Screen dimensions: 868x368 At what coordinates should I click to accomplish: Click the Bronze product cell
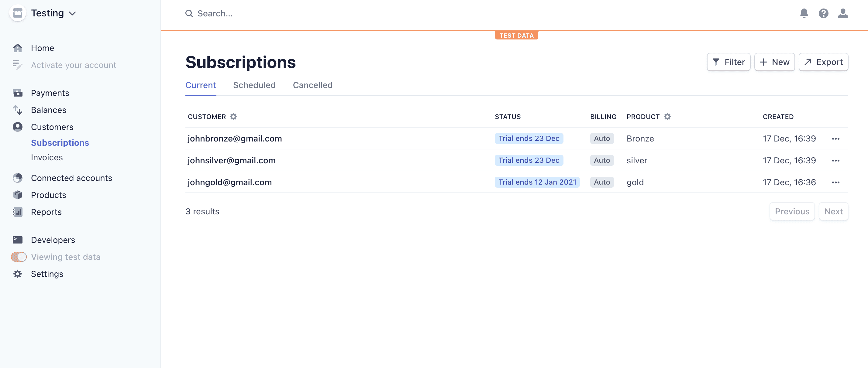pos(640,138)
